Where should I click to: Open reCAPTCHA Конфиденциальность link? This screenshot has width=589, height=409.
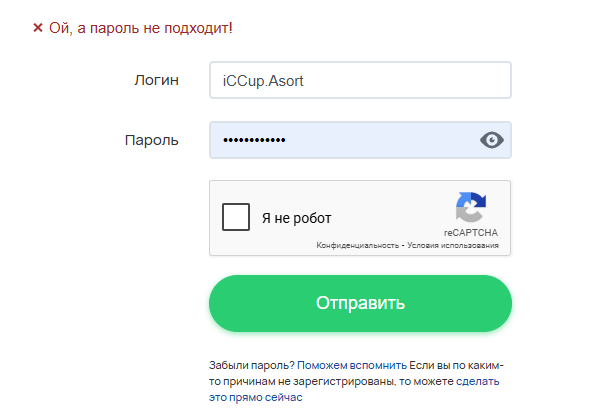(x=357, y=245)
